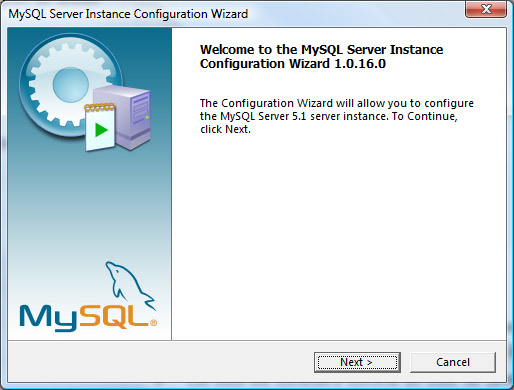Click the "click Next." instruction text
This screenshot has height=390, width=514.
click(225, 129)
